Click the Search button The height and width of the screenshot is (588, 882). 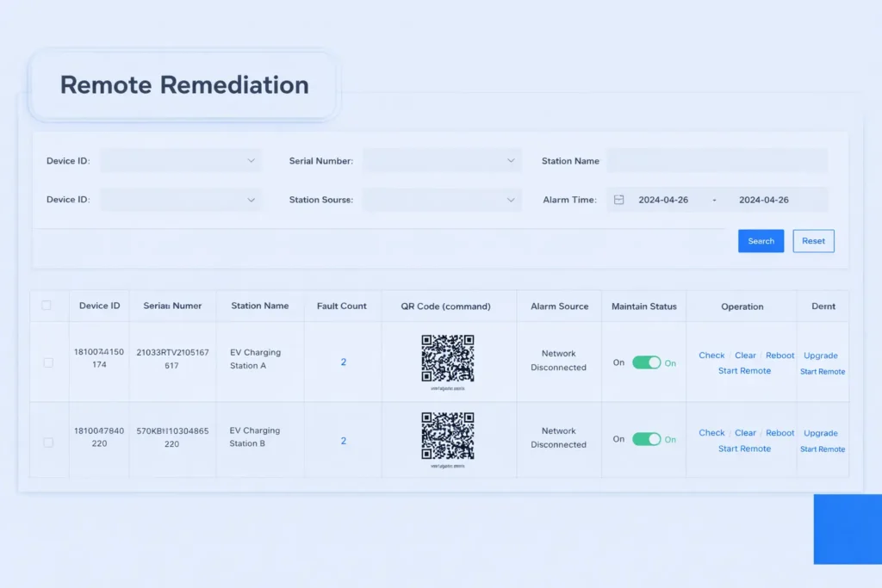tap(761, 241)
